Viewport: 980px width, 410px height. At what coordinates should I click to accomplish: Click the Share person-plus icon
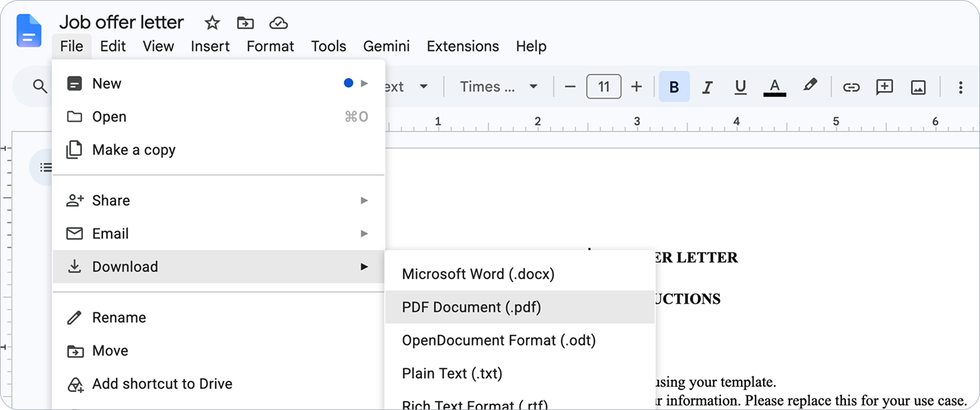(x=74, y=200)
